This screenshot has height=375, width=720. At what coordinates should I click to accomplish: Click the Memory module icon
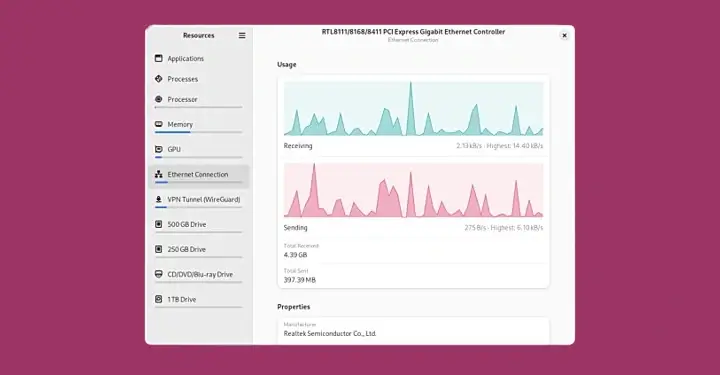(x=159, y=124)
